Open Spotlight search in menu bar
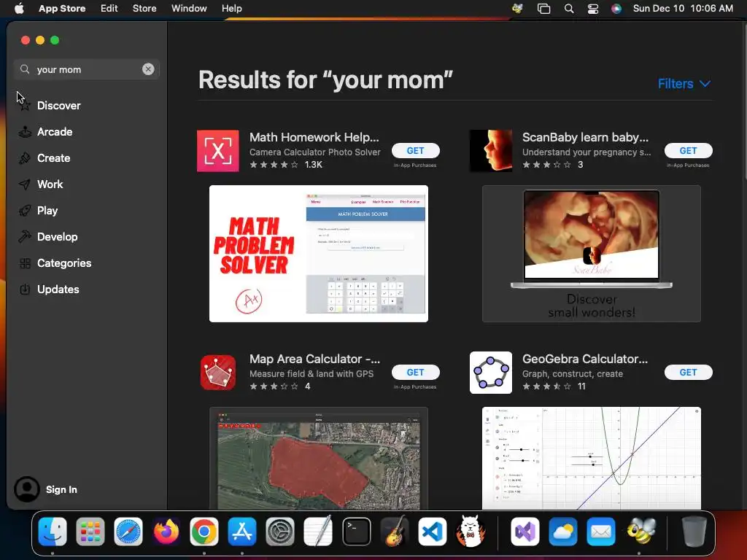This screenshot has width=747, height=560. pos(569,9)
